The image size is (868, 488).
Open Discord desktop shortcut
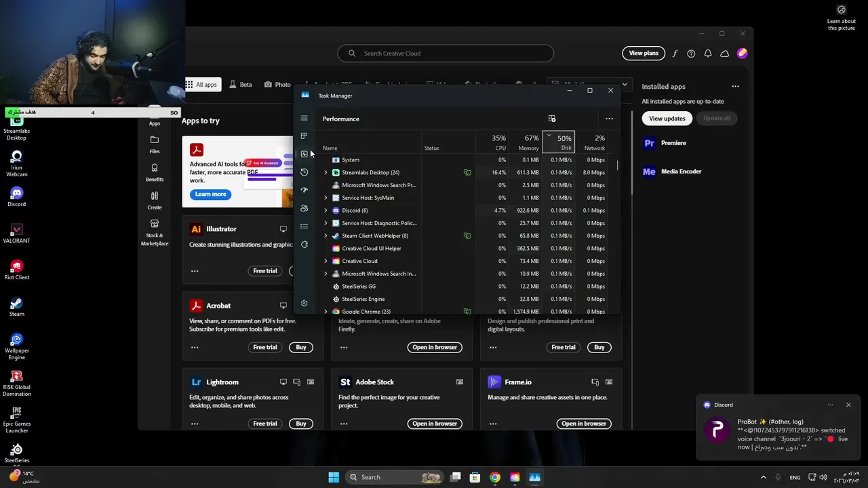pyautogui.click(x=16, y=197)
